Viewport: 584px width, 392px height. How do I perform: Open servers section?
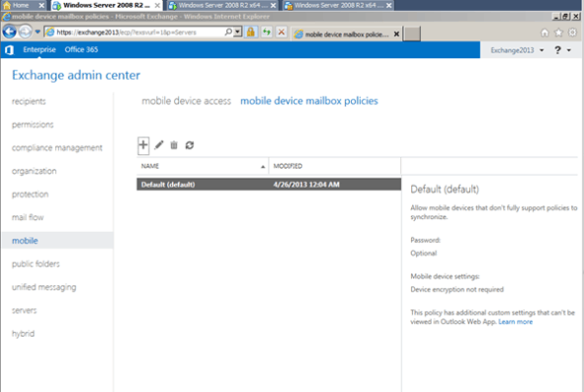[24, 310]
